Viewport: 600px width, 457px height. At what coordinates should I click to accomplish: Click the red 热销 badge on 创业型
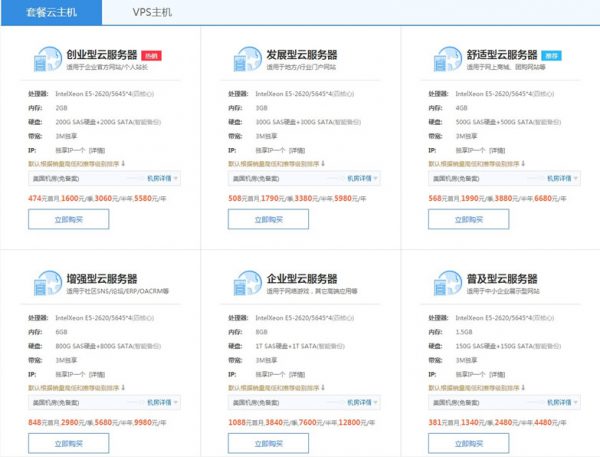[x=150, y=56]
